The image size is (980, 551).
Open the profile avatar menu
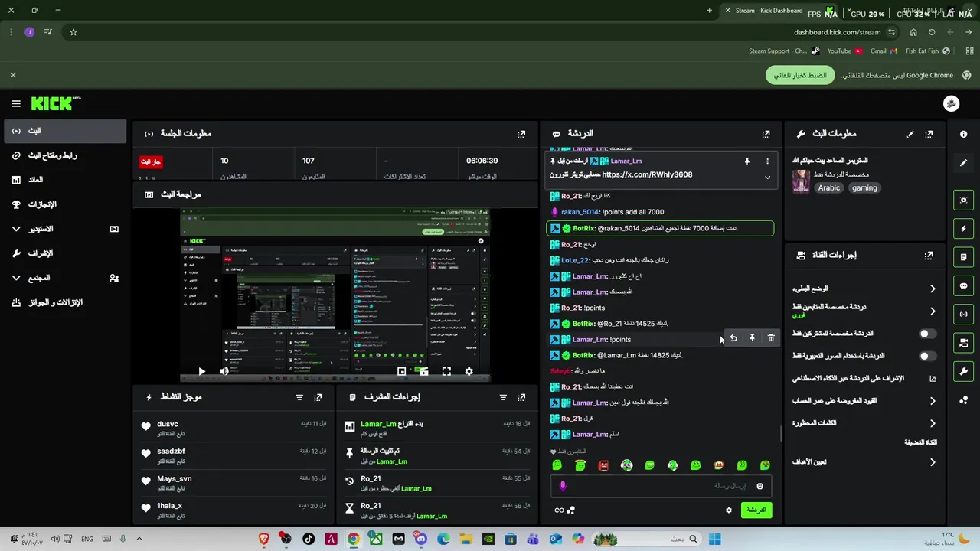point(951,104)
